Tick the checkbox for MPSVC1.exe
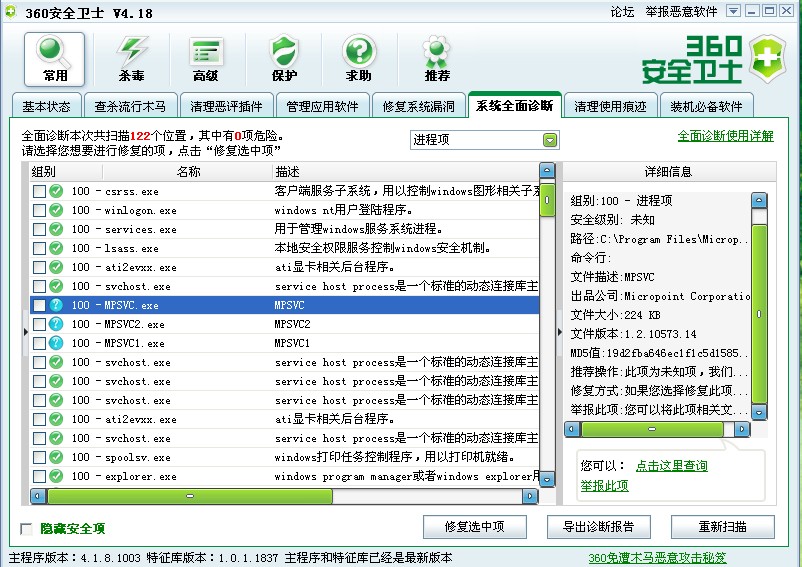This screenshot has height=567, width=802. (39, 343)
